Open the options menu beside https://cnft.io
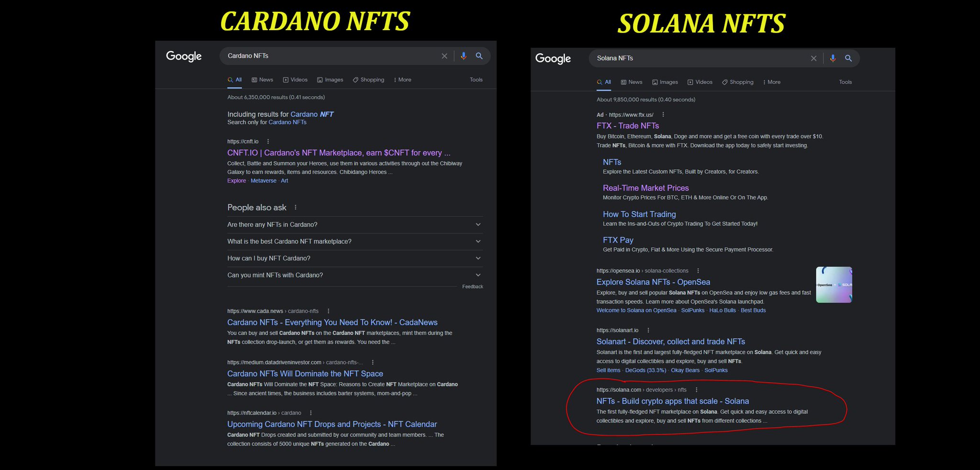 tap(268, 142)
